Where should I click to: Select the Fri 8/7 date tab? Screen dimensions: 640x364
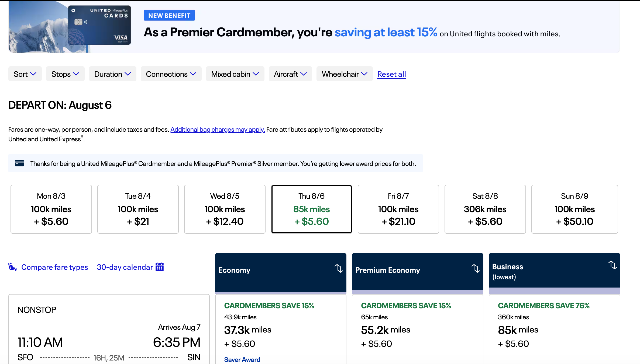(x=398, y=209)
